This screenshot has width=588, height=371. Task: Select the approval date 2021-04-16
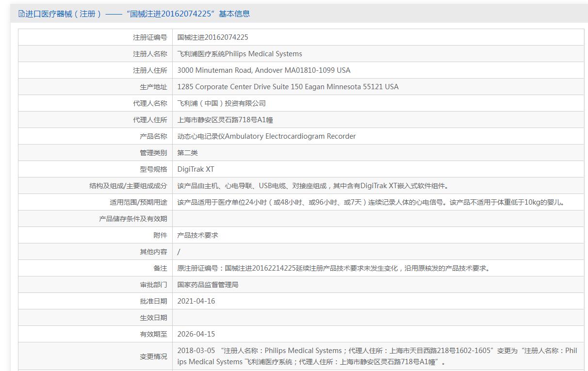pyautogui.click(x=196, y=301)
